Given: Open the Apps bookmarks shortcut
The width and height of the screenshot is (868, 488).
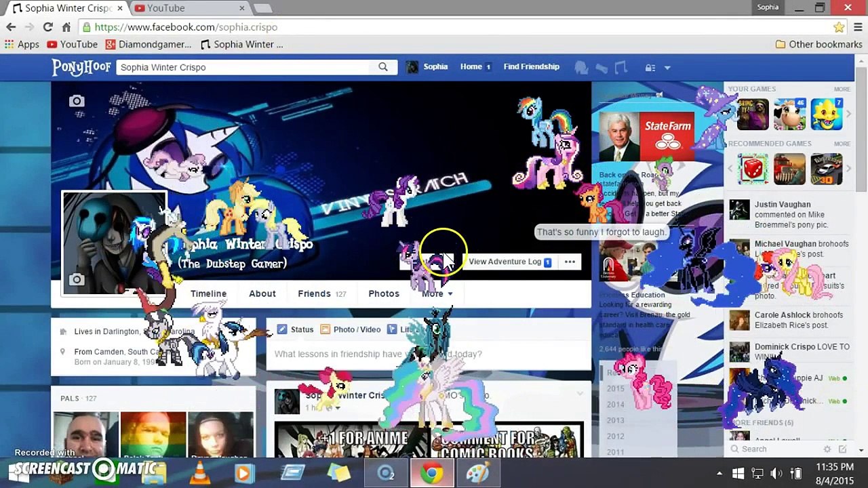Looking at the screenshot, I should [x=22, y=44].
